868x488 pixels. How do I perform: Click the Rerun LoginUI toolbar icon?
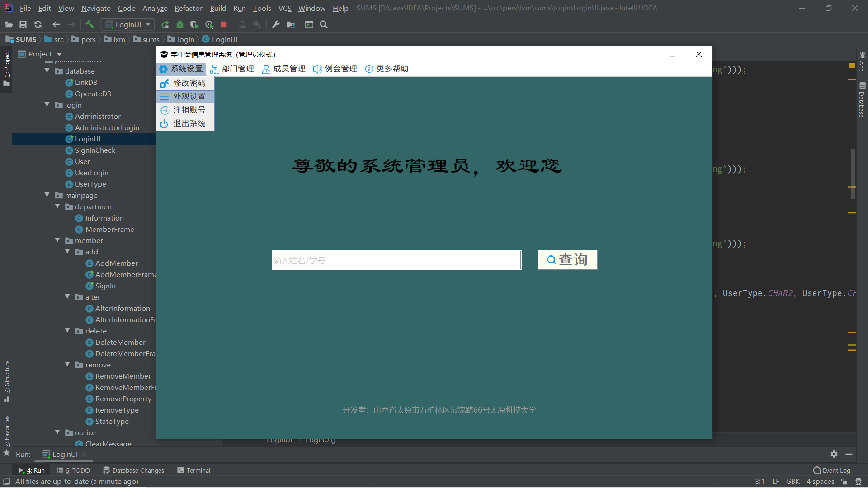click(x=165, y=24)
